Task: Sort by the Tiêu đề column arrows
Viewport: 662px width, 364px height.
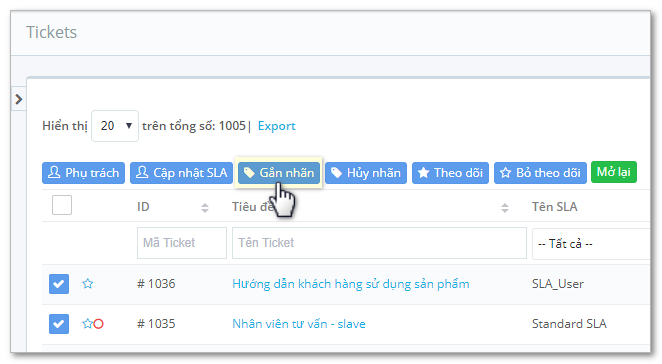Action: (505, 207)
